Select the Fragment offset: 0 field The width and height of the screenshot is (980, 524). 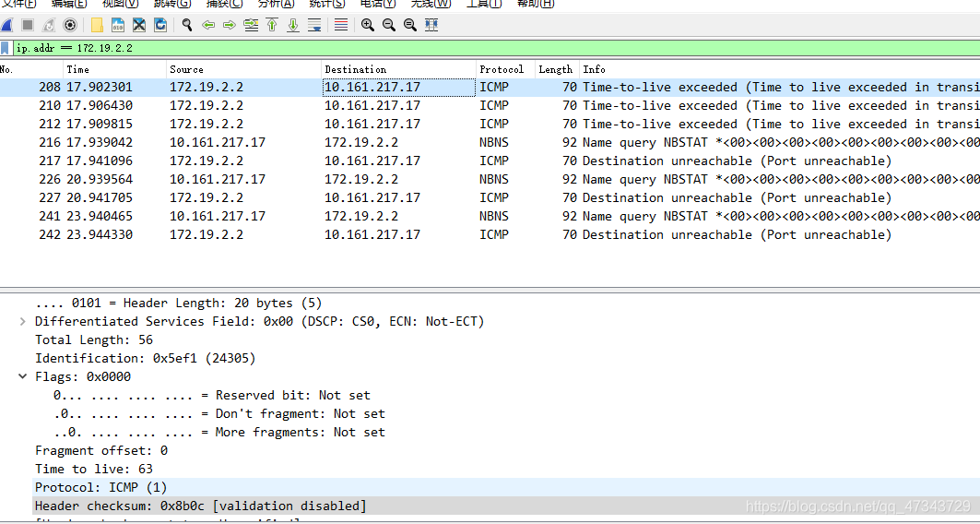101,451
